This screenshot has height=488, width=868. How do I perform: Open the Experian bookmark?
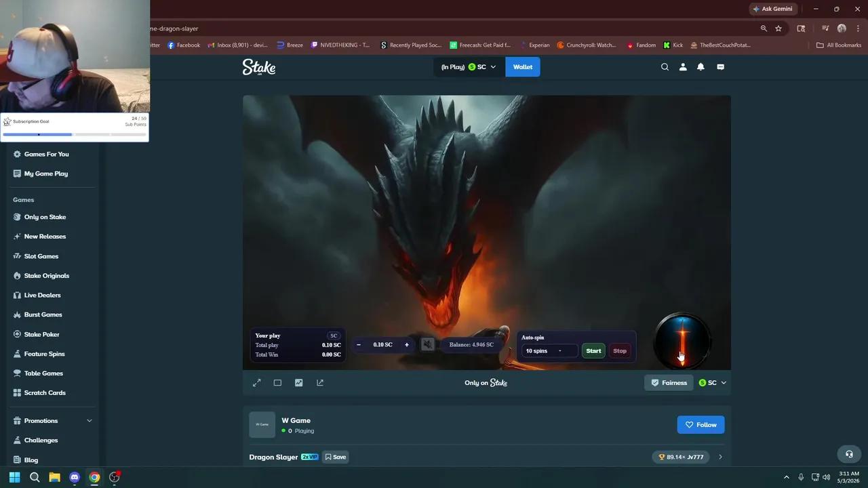tap(534, 45)
